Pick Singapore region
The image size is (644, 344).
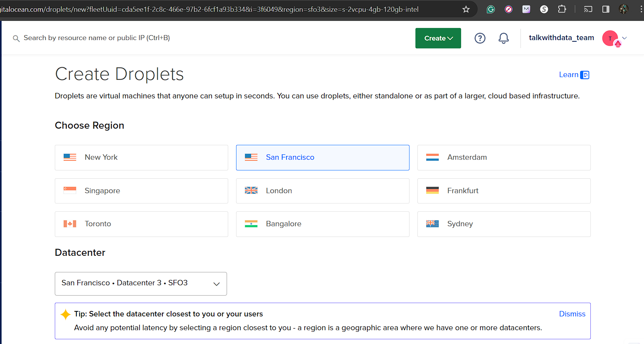point(141,191)
